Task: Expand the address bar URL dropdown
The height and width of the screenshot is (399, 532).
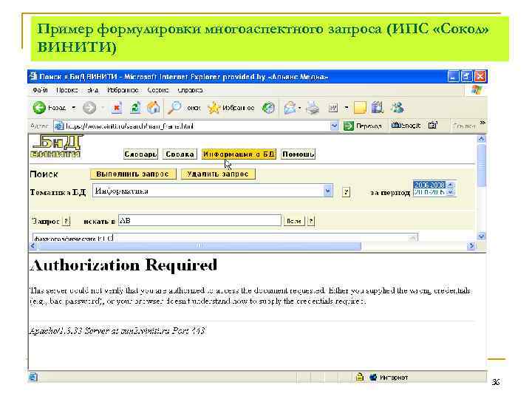Action: point(334,126)
